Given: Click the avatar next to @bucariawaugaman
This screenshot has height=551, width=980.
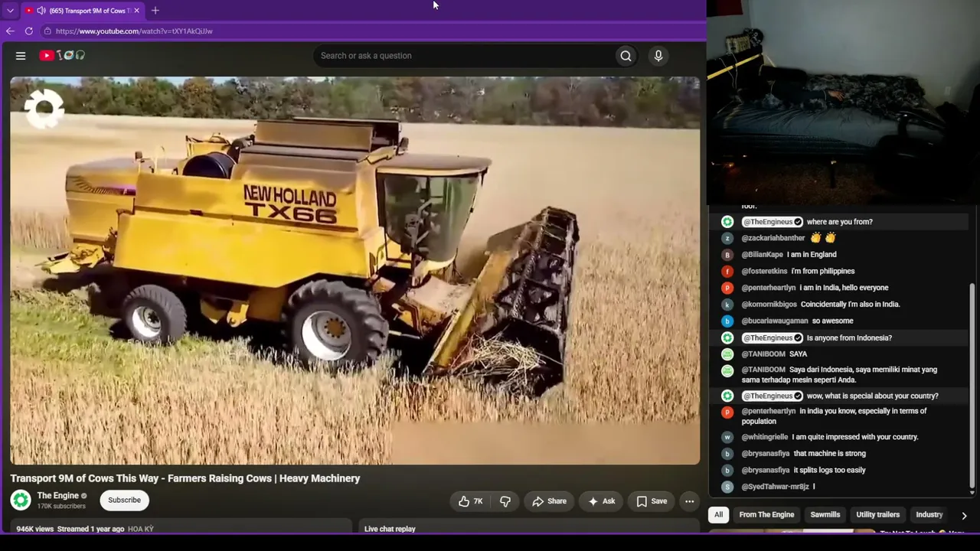Looking at the screenshot, I should coord(727,321).
